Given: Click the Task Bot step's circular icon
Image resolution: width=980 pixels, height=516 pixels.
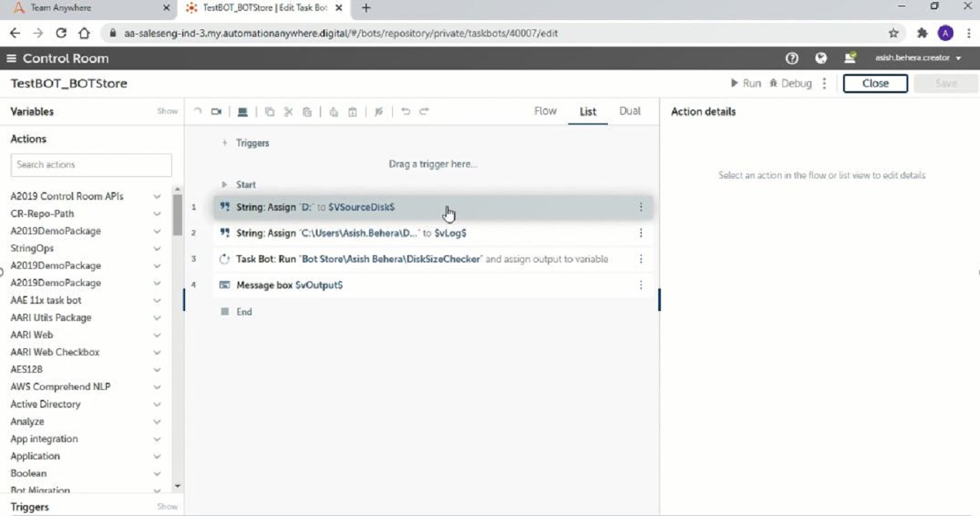Looking at the screenshot, I should tap(224, 259).
